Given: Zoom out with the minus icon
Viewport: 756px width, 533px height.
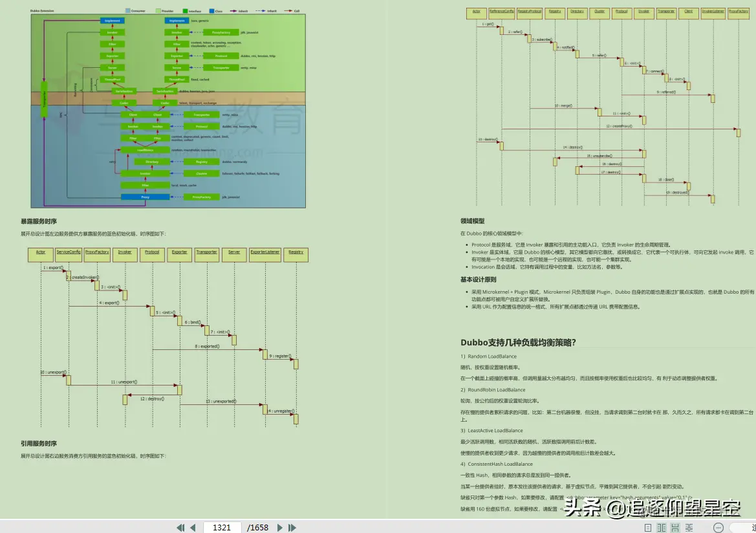Looking at the screenshot, I should click(718, 528).
